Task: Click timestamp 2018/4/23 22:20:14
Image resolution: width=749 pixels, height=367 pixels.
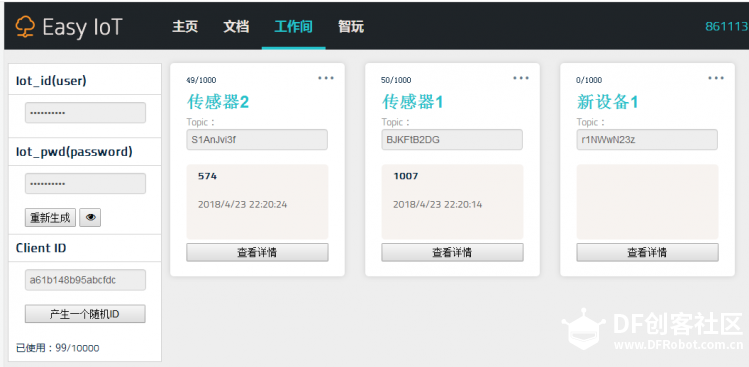Action: [x=438, y=205]
